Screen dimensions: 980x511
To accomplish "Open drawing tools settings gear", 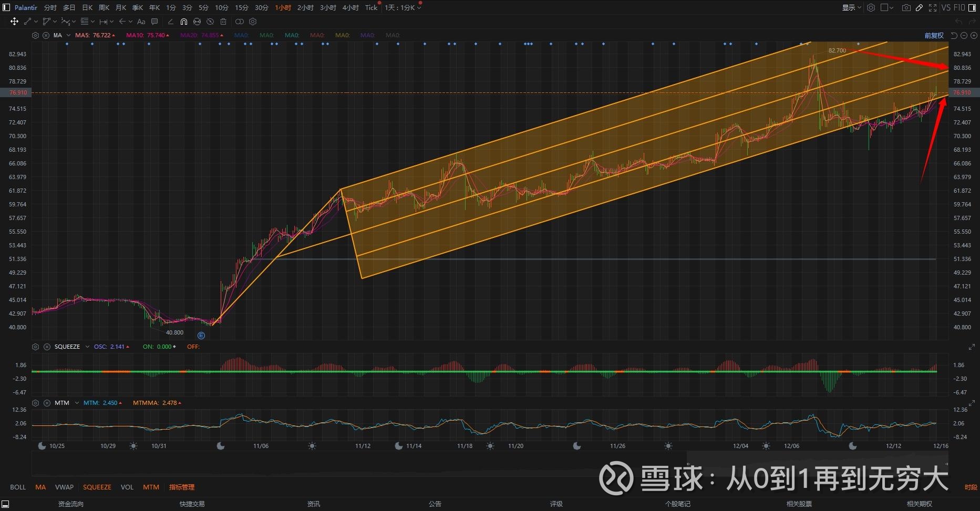I will 253,22.
